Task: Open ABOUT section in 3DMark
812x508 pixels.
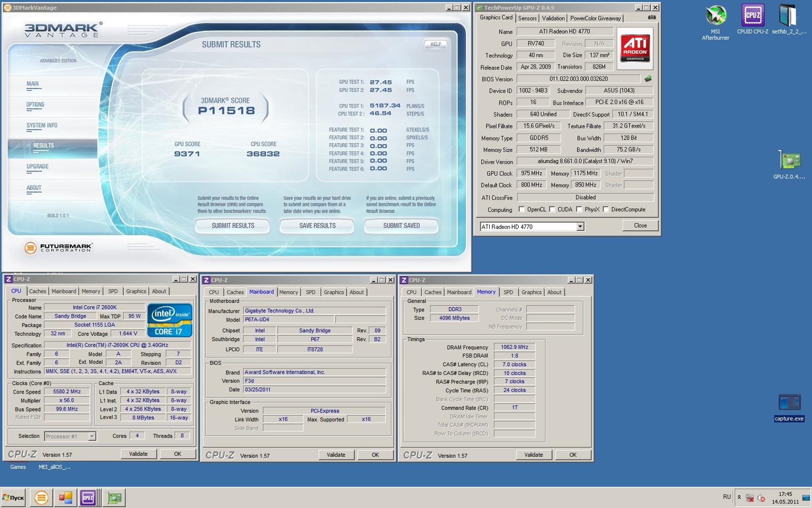Action: [x=34, y=188]
